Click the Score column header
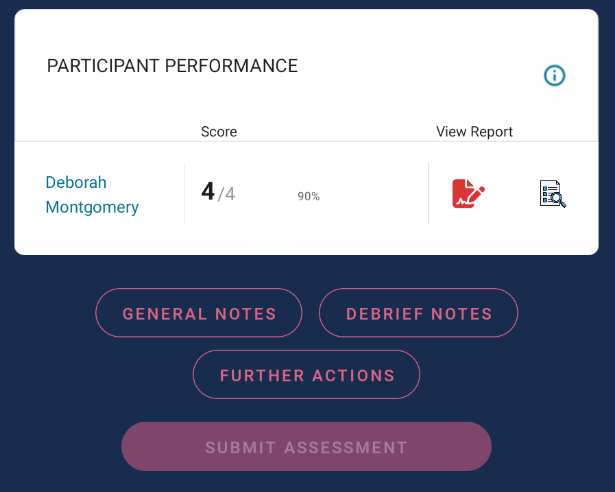Screen dimensions: 615x492 pos(219,132)
